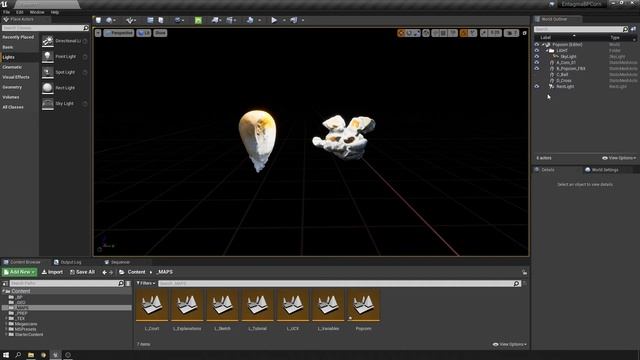The image size is (640, 360).
Task: Open the Cinematics toolbar icon
Action: 230,20
